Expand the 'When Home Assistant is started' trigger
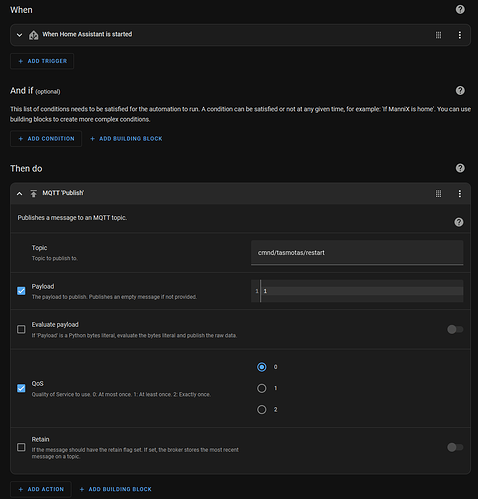478x499 pixels. (19, 35)
